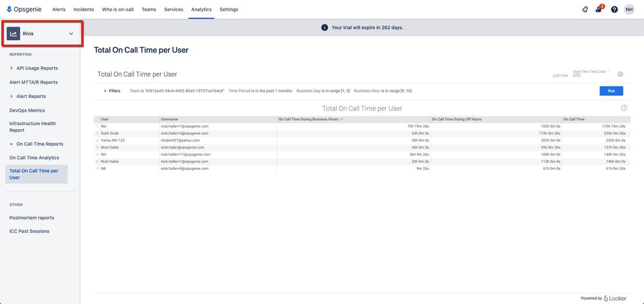Click username nhaller927@yahoo.com
Image resolution: width=644 pixels, height=304 pixels.
point(180,140)
